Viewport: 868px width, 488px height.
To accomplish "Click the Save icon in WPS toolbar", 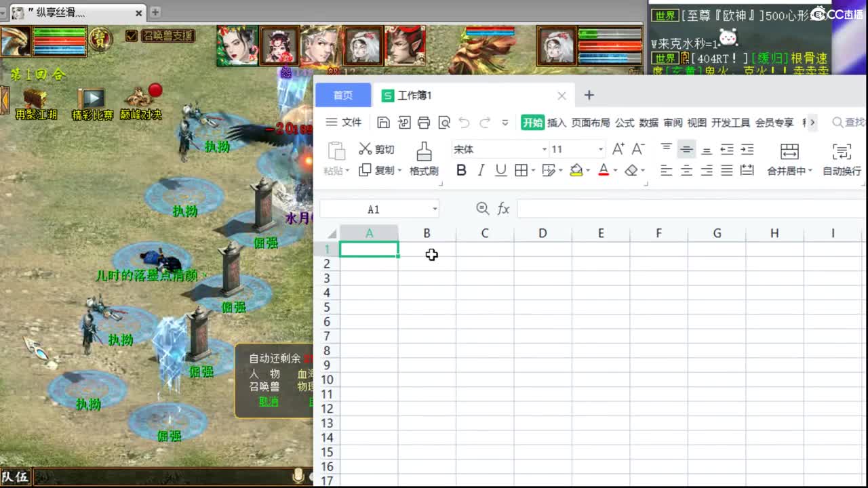I will [383, 123].
